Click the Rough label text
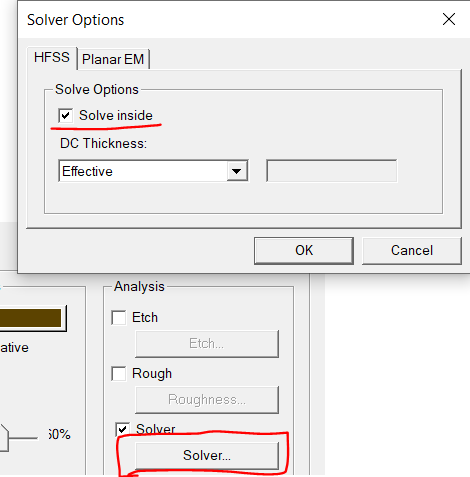This screenshot has height=477, width=470. [152, 374]
